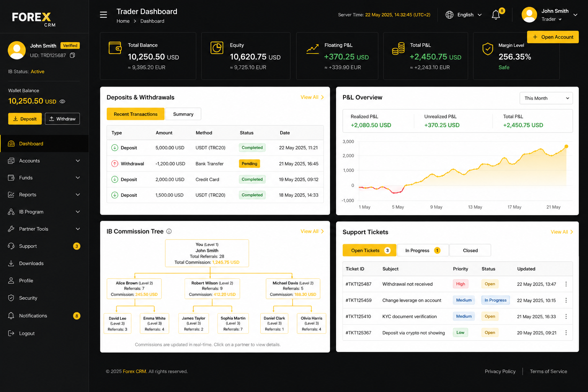
Task: Select Olivia Harris partner node
Action: click(311, 323)
